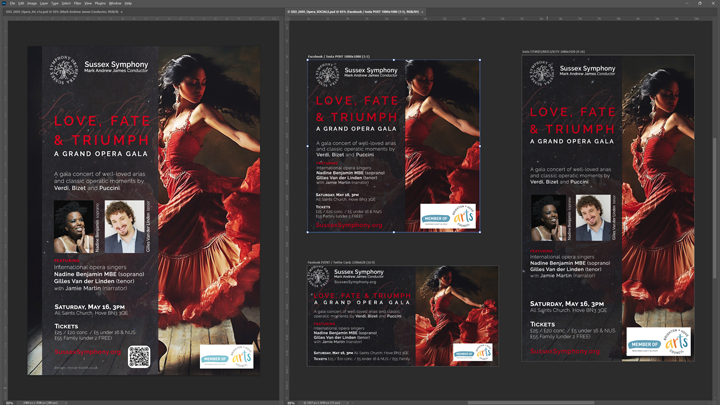The height and width of the screenshot is (405, 720).
Task: Switch to the Opera SOCIALS document tab
Action: (x=350, y=12)
